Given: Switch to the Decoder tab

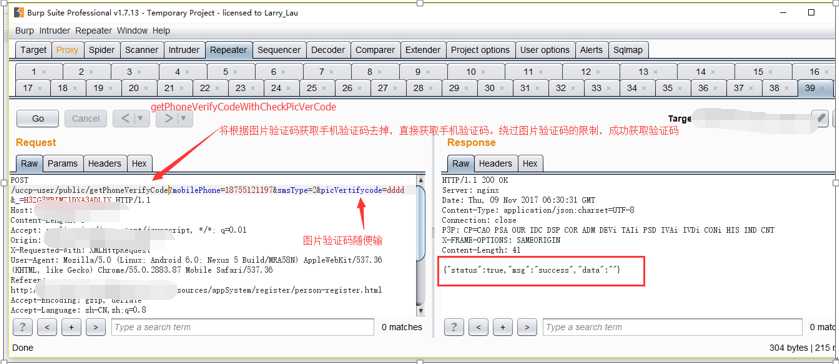Looking at the screenshot, I should pyautogui.click(x=328, y=50).
